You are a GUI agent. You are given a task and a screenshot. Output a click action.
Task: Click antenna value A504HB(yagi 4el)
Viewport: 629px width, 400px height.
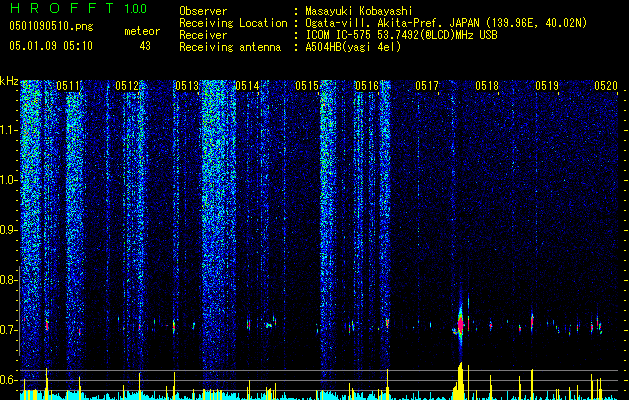[x=353, y=47]
